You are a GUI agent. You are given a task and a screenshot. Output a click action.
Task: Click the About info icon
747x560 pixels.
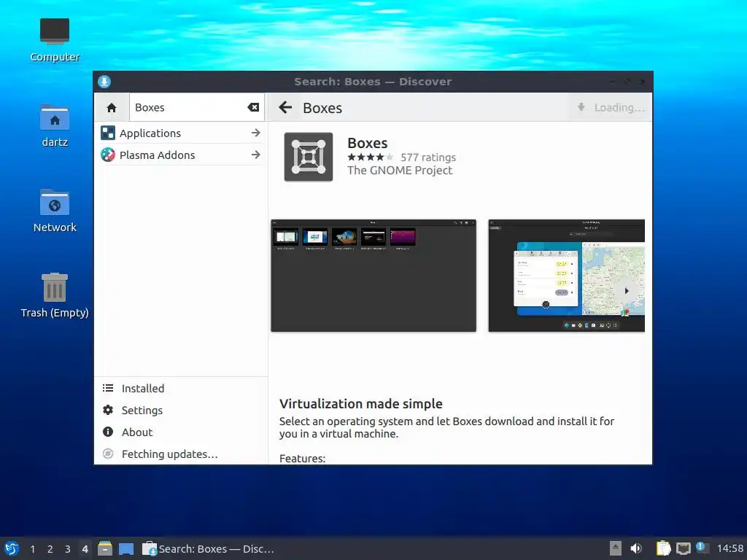(x=108, y=432)
